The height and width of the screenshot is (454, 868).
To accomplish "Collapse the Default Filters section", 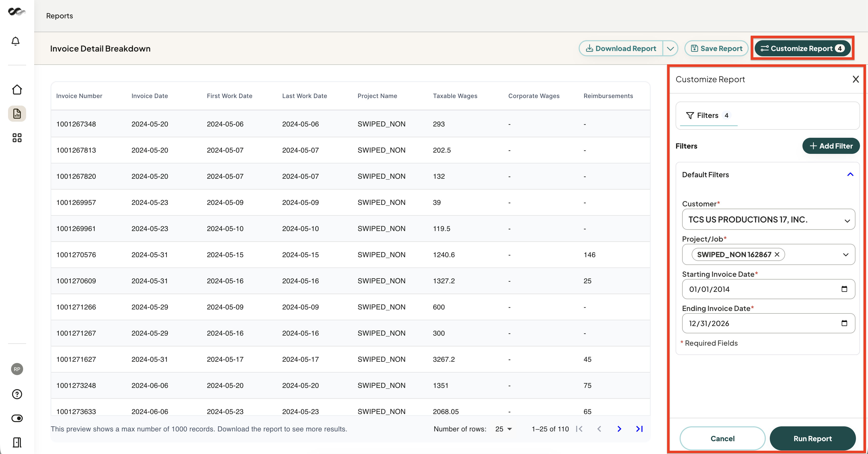I will (x=850, y=174).
